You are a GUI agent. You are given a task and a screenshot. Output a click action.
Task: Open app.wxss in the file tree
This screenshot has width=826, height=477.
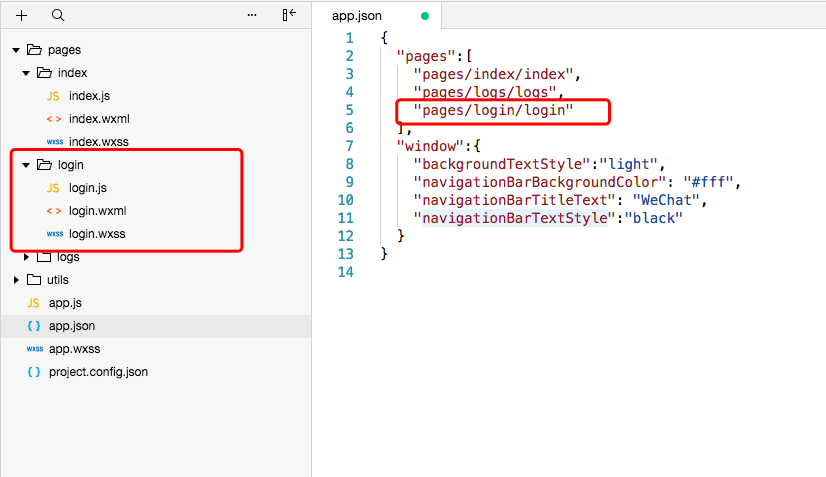(74, 349)
